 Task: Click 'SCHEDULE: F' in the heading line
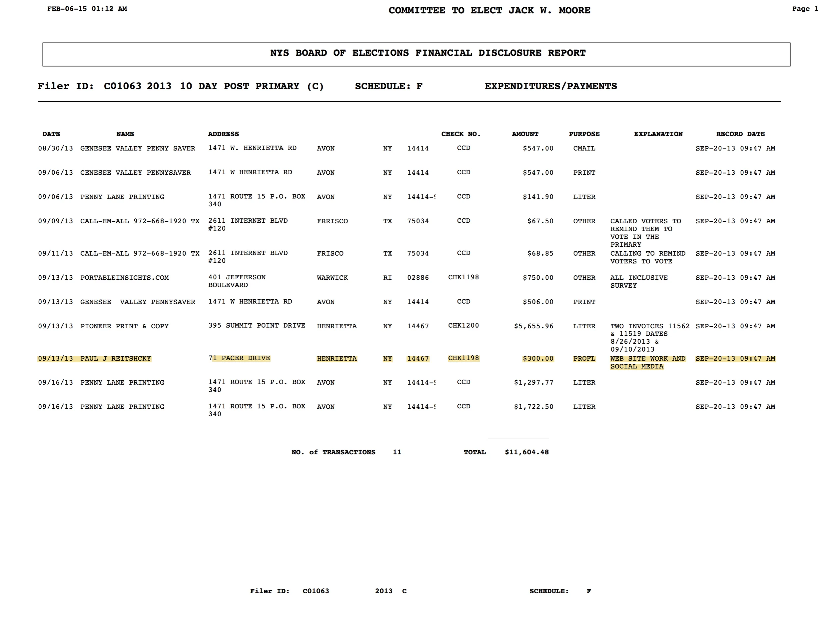point(389,86)
